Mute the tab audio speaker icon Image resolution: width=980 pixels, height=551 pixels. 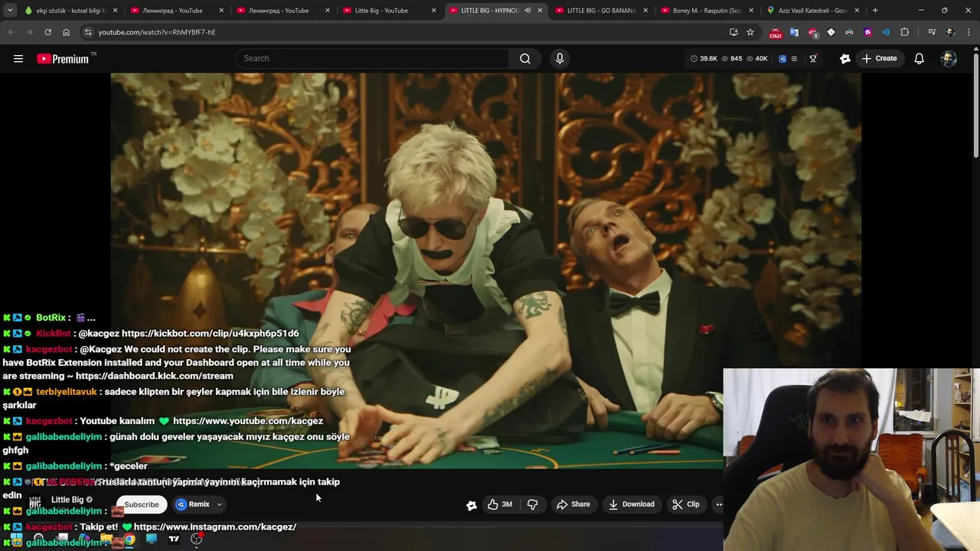click(528, 11)
